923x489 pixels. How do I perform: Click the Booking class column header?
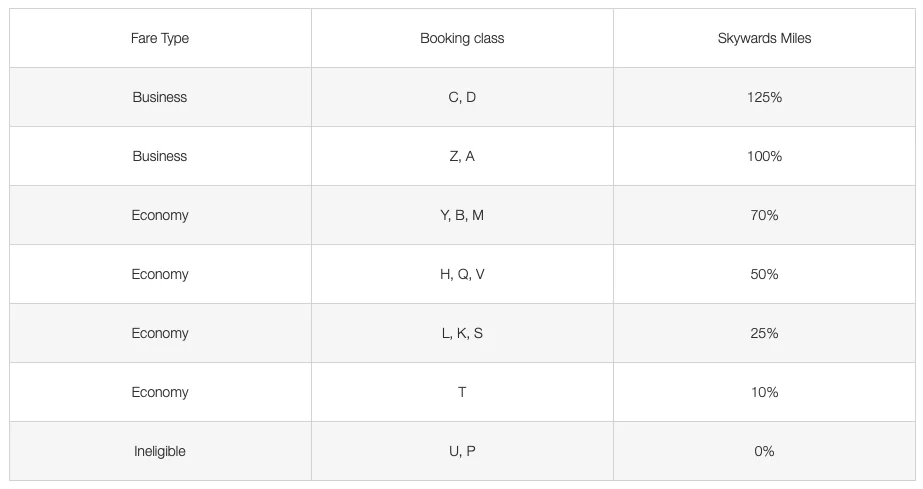pyautogui.click(x=462, y=38)
